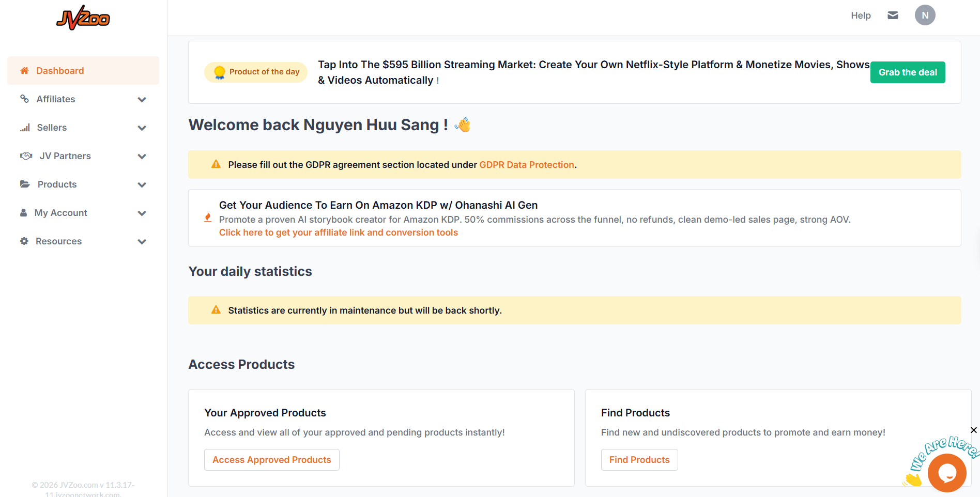Click the Product of the day badge
The image size is (980, 497).
pos(256,72)
